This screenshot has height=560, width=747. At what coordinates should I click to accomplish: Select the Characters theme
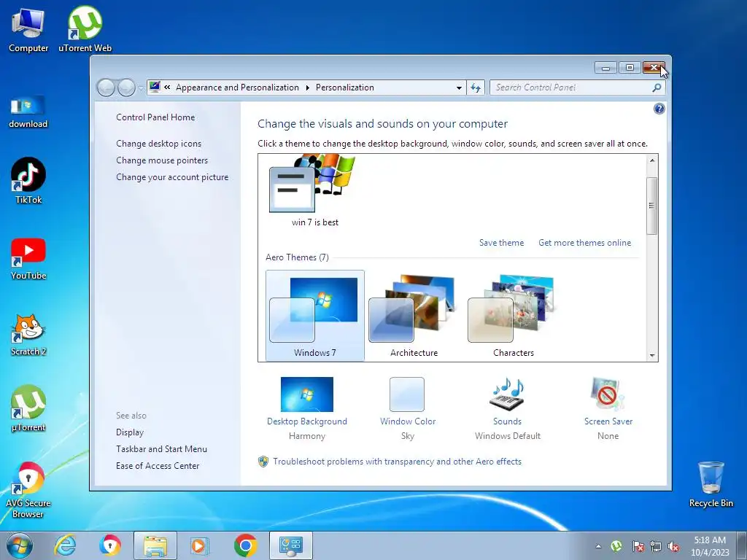[513, 315]
